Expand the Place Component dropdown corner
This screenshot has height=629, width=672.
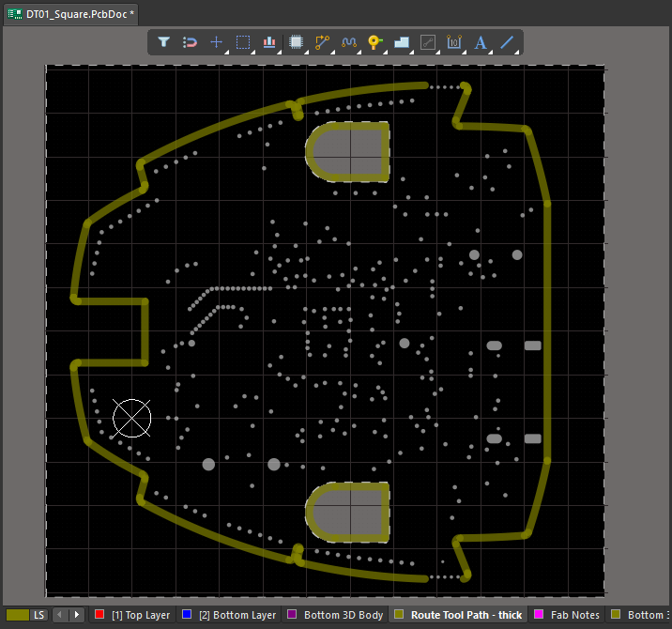[x=306, y=53]
